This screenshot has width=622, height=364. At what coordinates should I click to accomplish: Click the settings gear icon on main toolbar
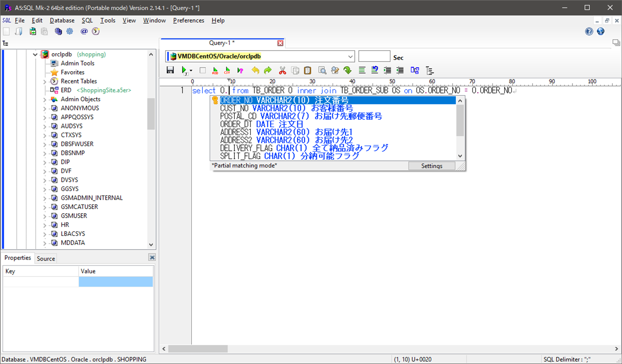point(69,31)
